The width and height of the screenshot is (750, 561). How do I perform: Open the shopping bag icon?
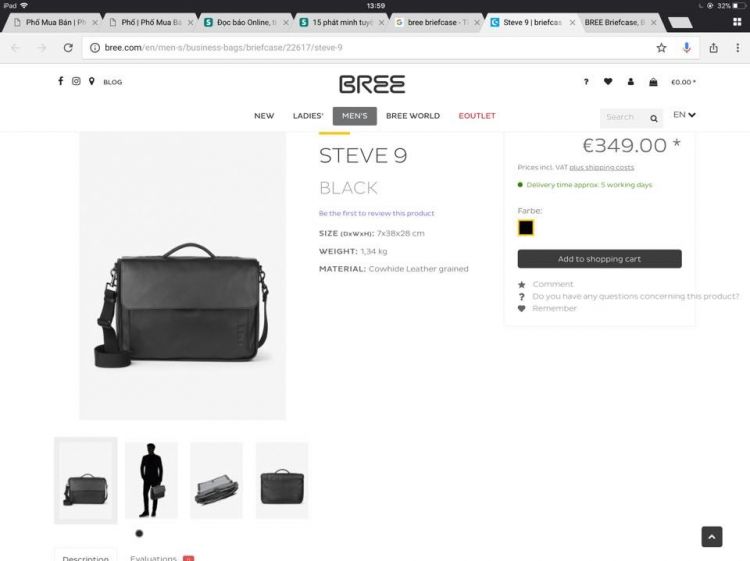pyautogui.click(x=653, y=82)
